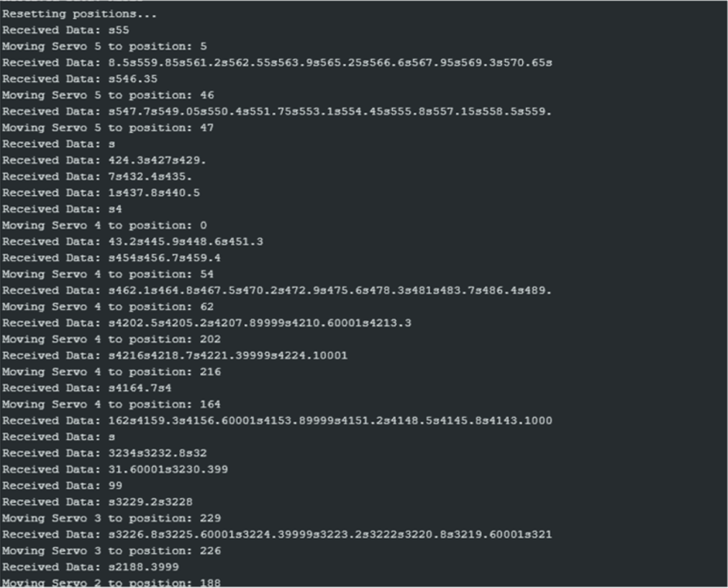The width and height of the screenshot is (728, 588).
Task: Click 'Moving Servo 3 to position: 229'
Action: pyautogui.click(x=112, y=518)
